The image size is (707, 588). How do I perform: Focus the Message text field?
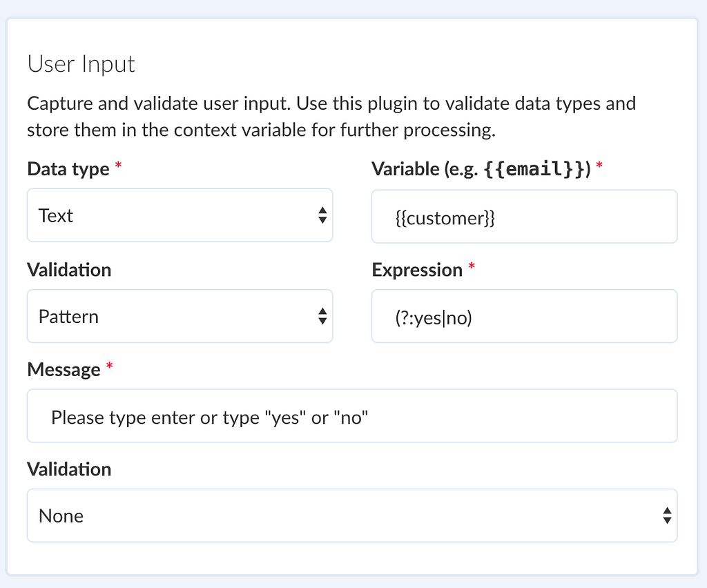pyautogui.click(x=351, y=417)
